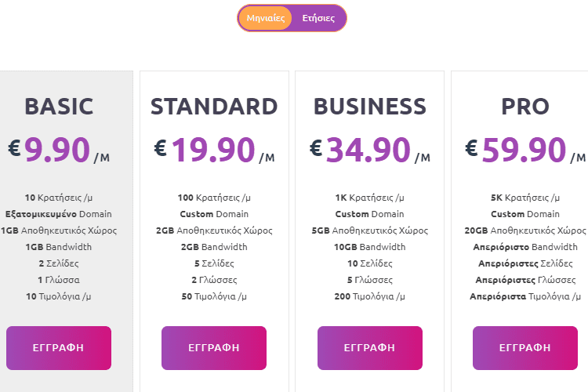This screenshot has width=588, height=392.
Task: Select the STANDARD plan title
Action: (x=214, y=106)
